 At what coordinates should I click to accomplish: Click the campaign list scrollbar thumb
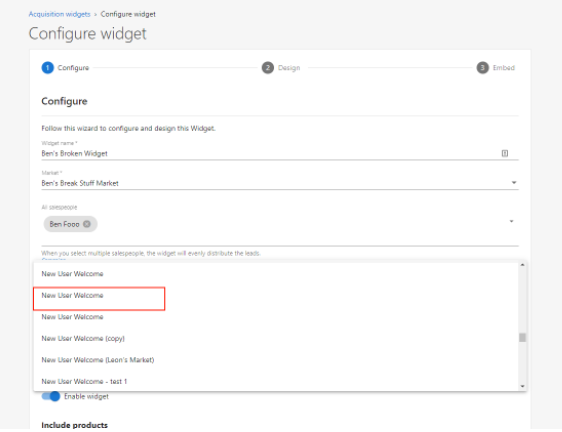pos(522,337)
